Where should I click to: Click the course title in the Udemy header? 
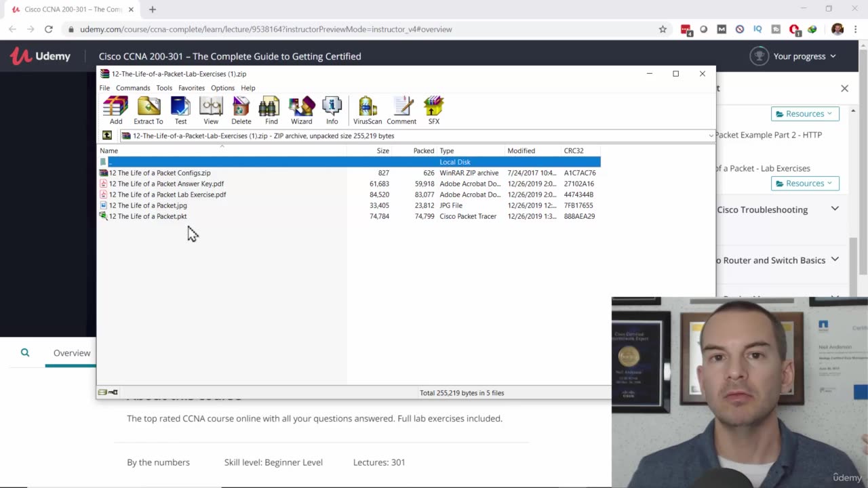[230, 56]
